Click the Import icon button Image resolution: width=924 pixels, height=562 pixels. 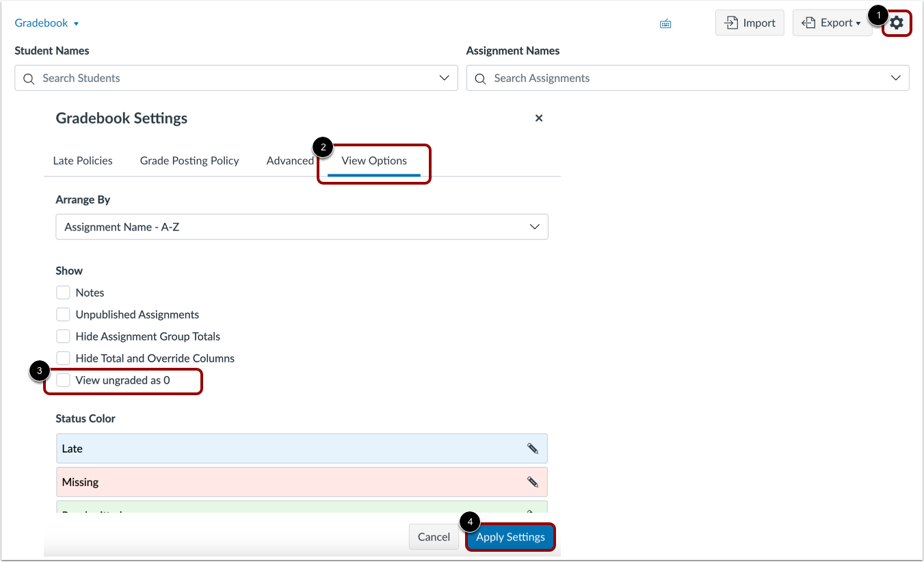750,23
